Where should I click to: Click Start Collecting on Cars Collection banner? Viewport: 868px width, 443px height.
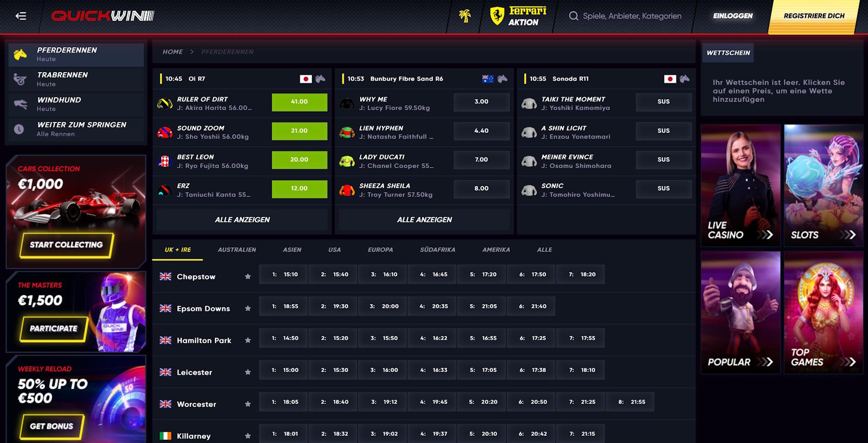pyautogui.click(x=67, y=245)
